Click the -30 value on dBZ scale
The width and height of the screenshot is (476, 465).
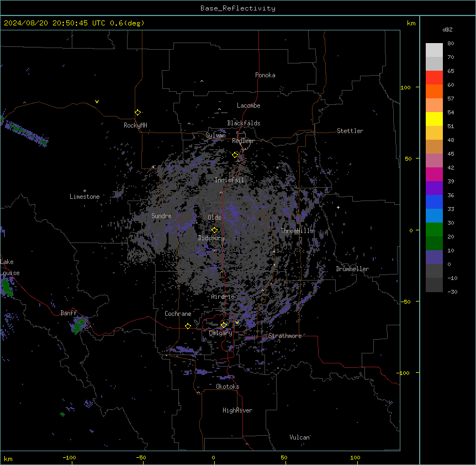coord(452,292)
